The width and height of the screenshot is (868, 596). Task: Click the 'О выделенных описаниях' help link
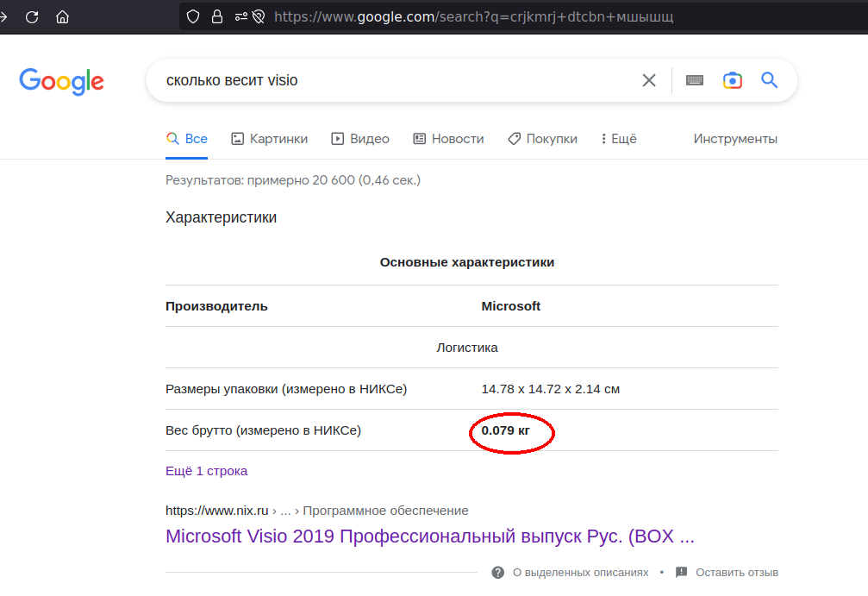pyautogui.click(x=580, y=573)
